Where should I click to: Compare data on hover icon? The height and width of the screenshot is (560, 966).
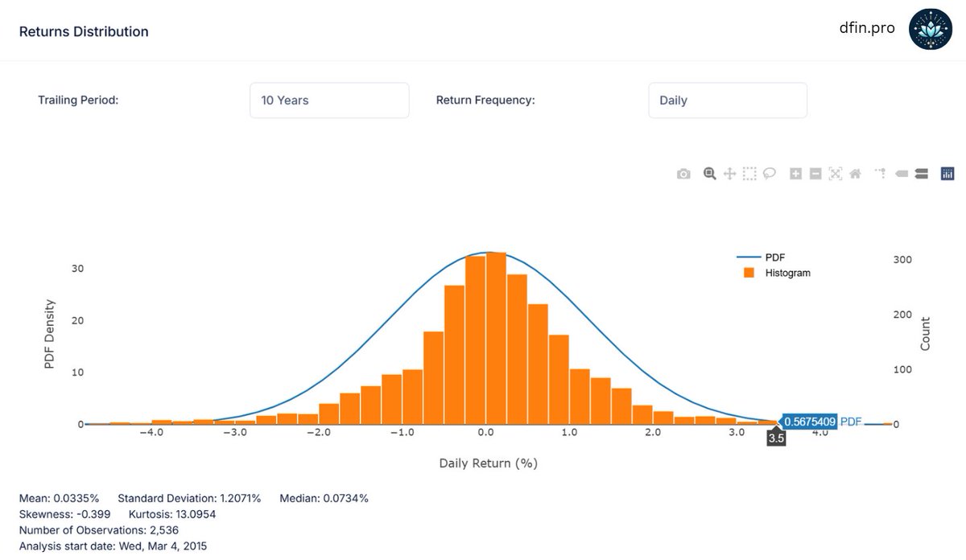click(922, 174)
